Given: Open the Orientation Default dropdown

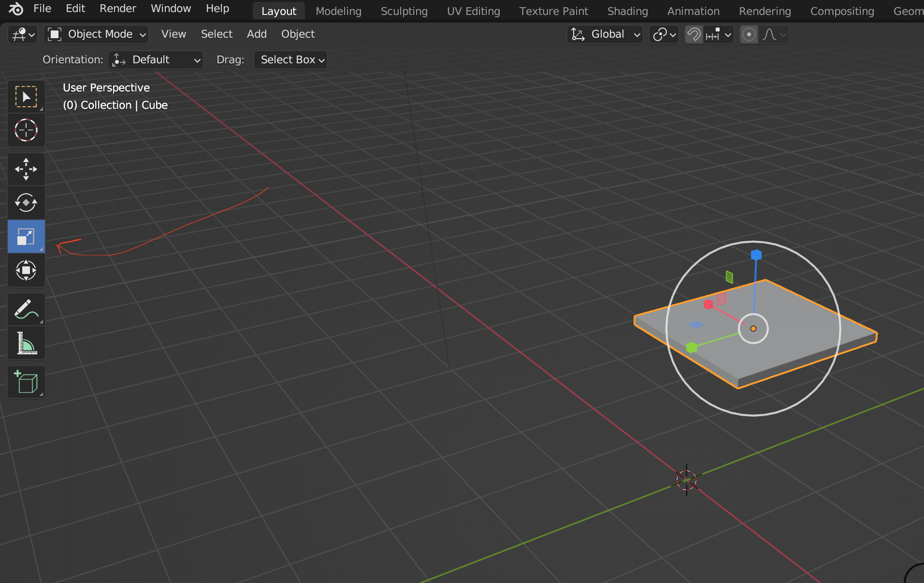Looking at the screenshot, I should click(x=155, y=60).
